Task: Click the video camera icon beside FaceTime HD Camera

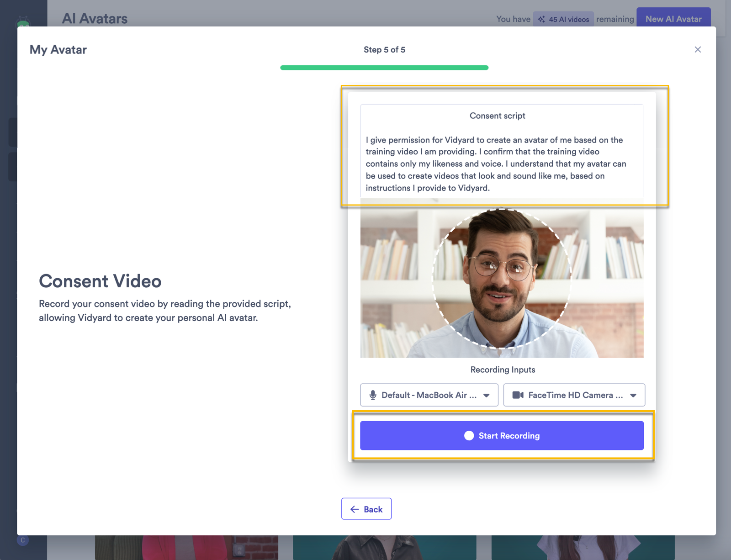Action: point(518,395)
